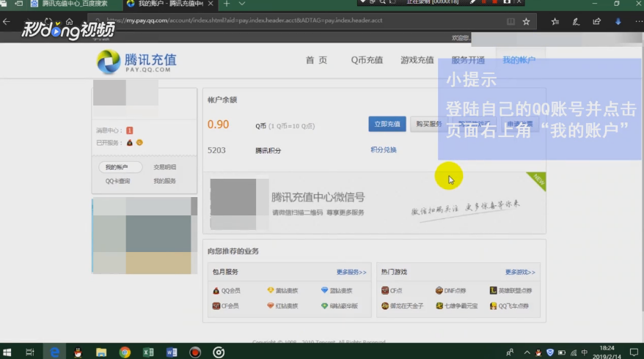This screenshot has height=359, width=644.
Task: Click the QQ会员 penguin icon beside 已开服务
Action: (129, 143)
